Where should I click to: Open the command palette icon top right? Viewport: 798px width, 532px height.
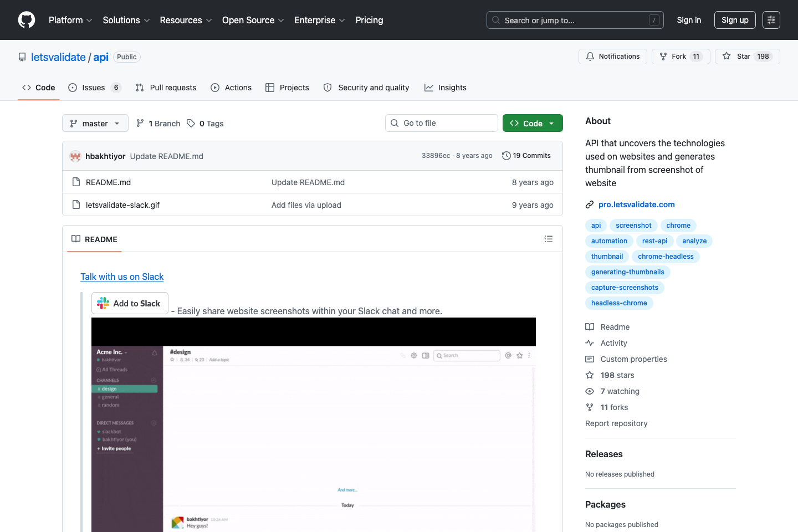pos(771,20)
